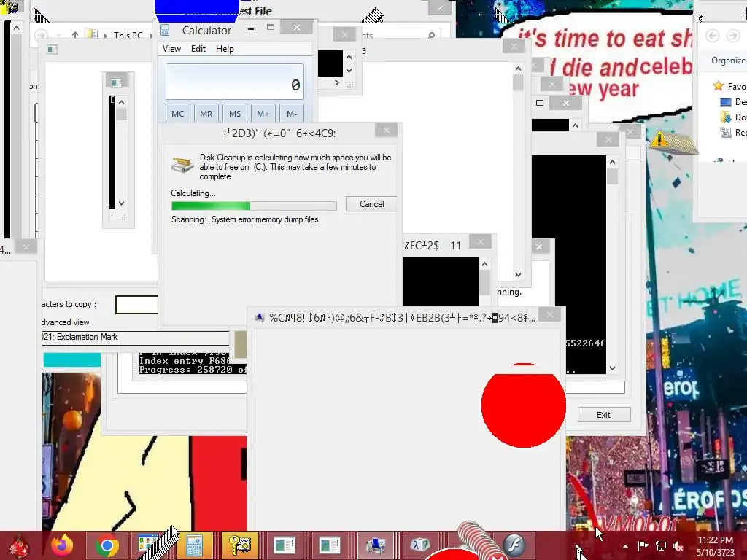Show hidden system tray icons

(625, 546)
